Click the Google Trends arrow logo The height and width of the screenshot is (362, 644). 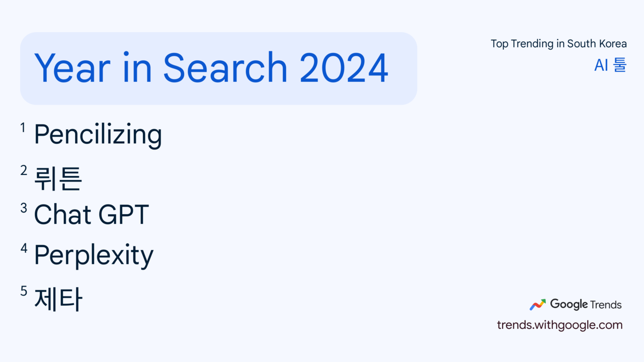pos(537,305)
